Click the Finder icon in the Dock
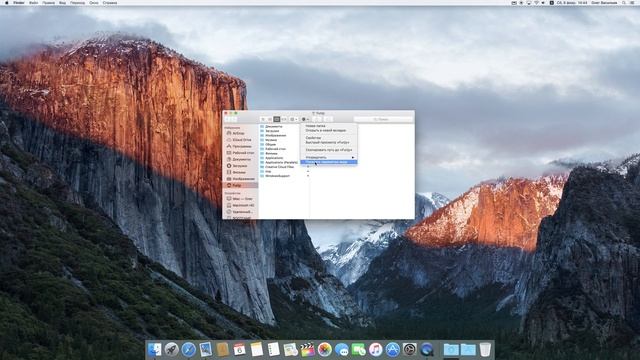The image size is (640, 360). click(154, 349)
